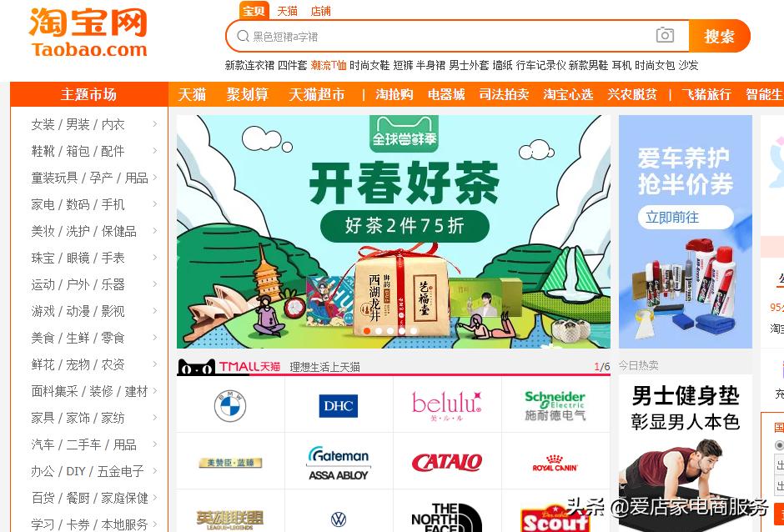This screenshot has height=532, width=784.
Task: Focus the search input field
Action: 450,36
